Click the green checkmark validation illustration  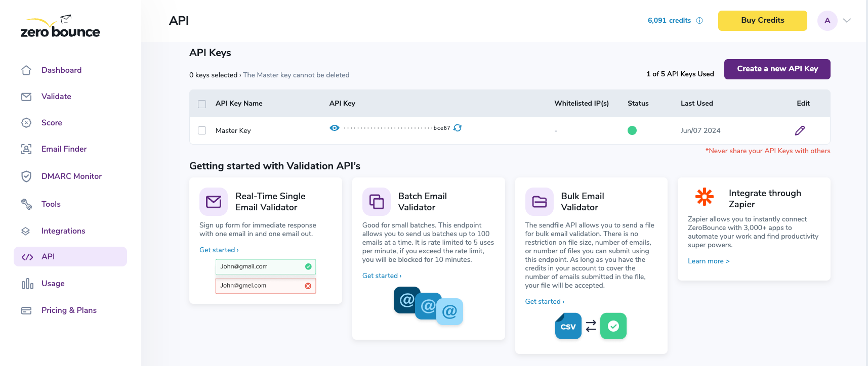(613, 326)
